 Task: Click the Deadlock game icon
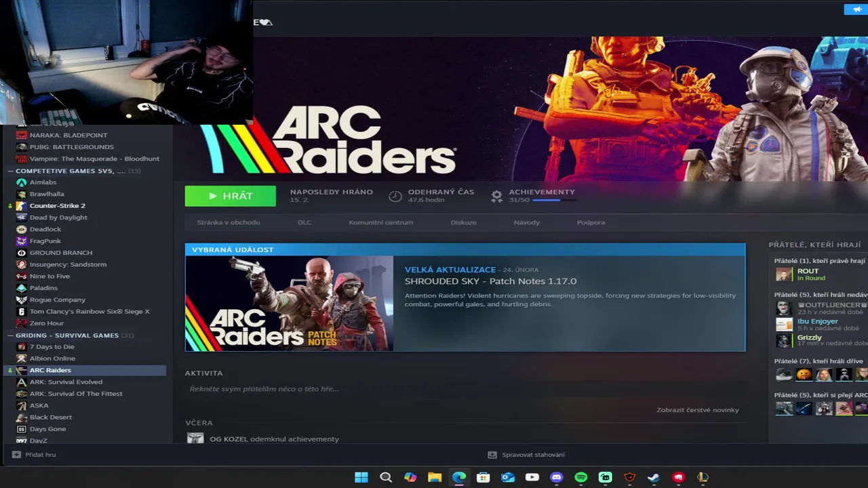[22, 229]
